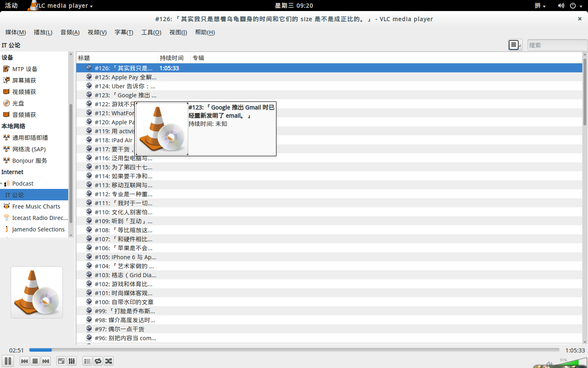Skip to the next track
The image size is (588, 368).
[x=46, y=361]
